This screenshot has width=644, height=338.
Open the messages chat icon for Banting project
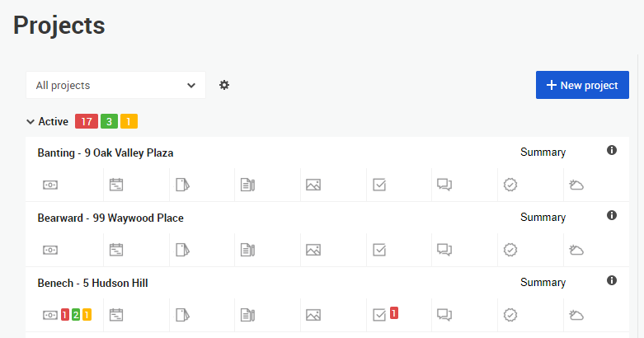pyautogui.click(x=444, y=185)
